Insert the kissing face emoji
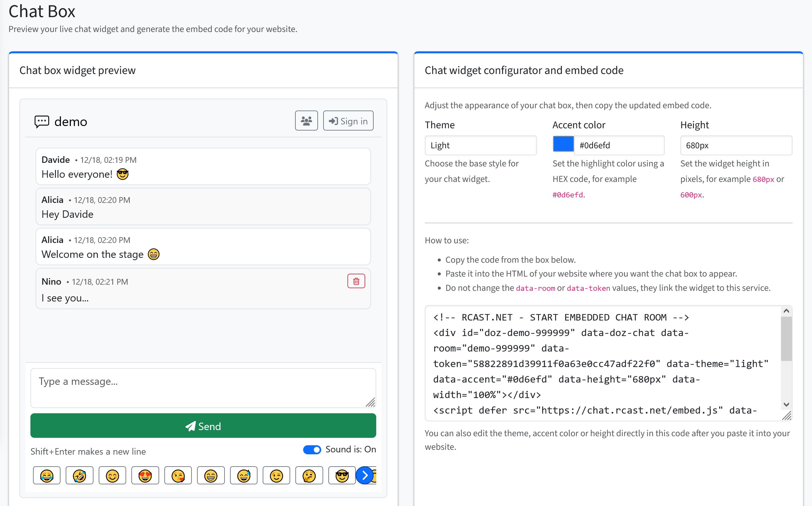812x506 pixels. [x=178, y=475]
